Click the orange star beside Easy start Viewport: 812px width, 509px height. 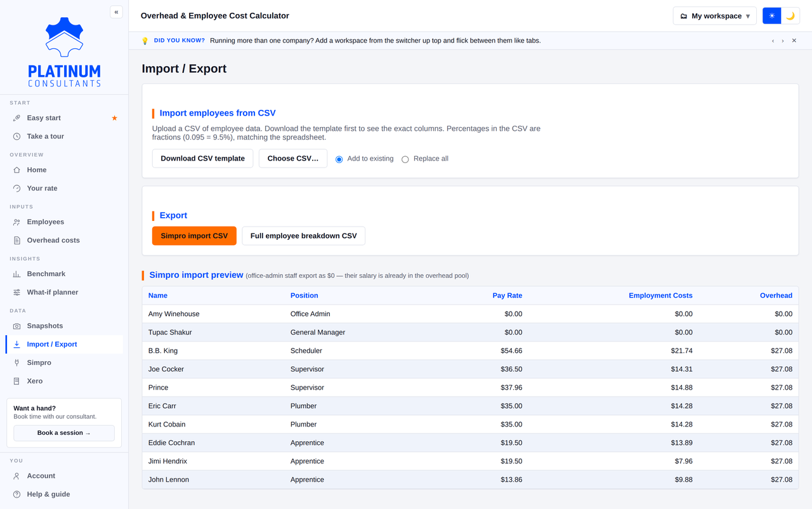pyautogui.click(x=114, y=118)
